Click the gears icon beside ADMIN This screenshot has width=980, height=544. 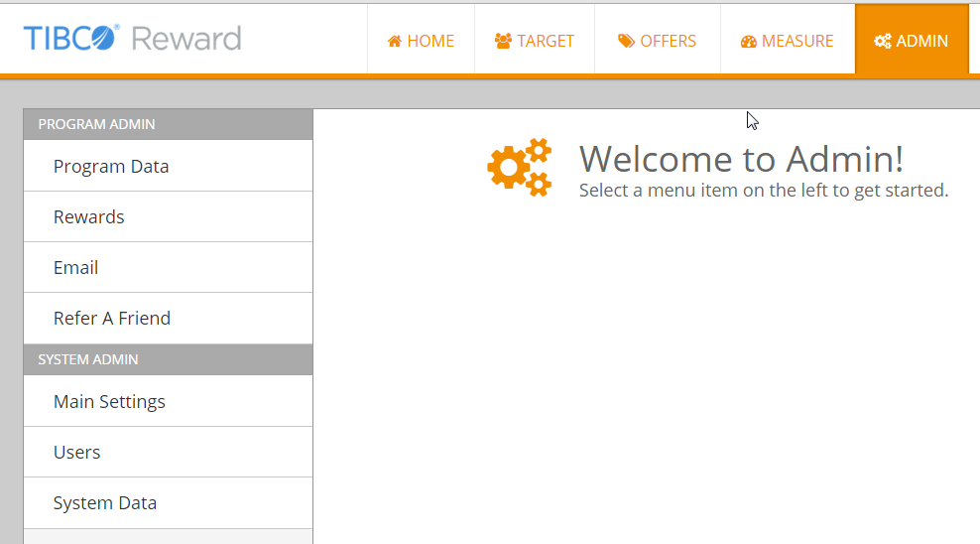click(x=883, y=42)
